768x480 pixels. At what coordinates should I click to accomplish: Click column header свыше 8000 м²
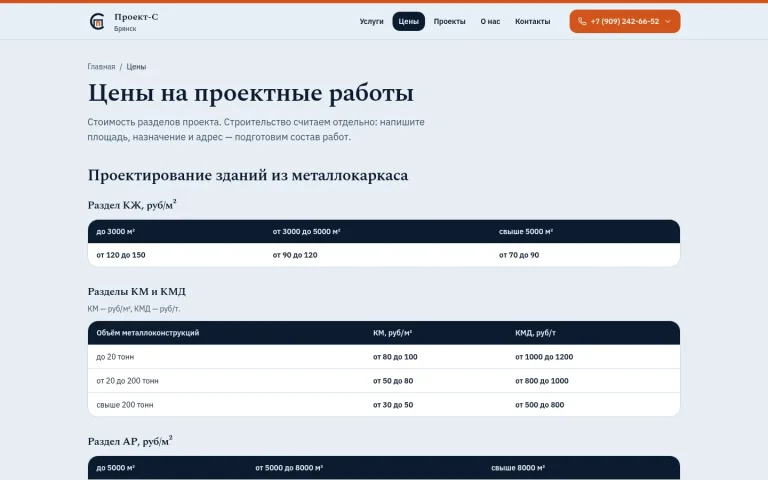pyautogui.click(x=518, y=468)
